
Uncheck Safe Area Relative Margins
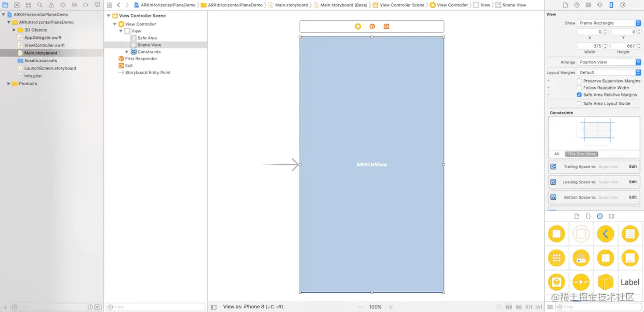pyautogui.click(x=579, y=95)
